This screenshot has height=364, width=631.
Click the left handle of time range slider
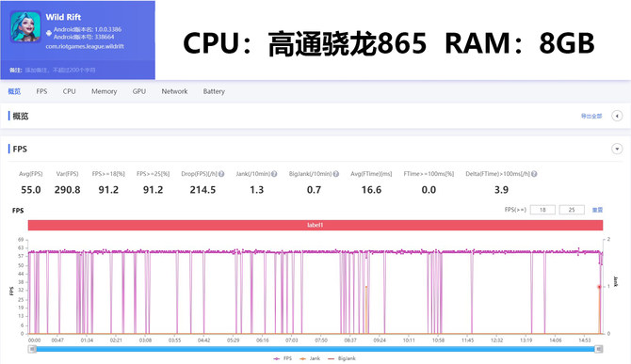(32, 349)
